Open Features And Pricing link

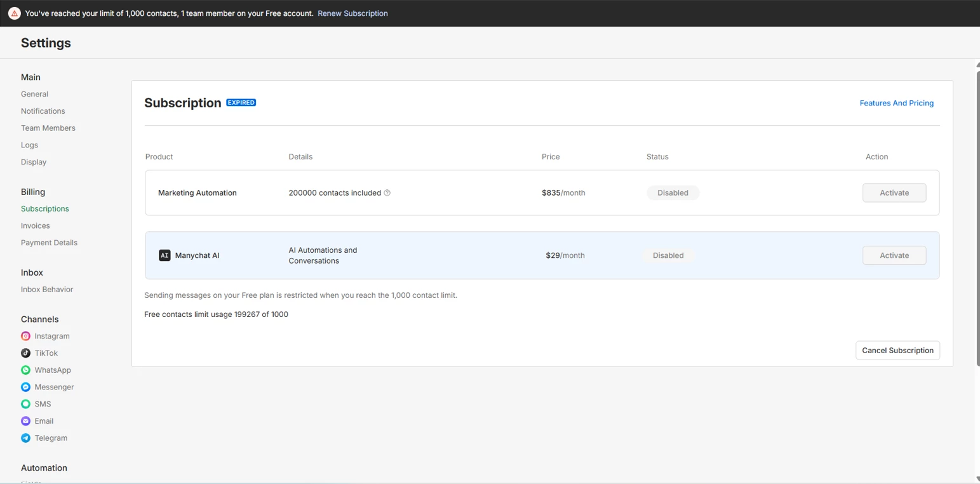[896, 103]
